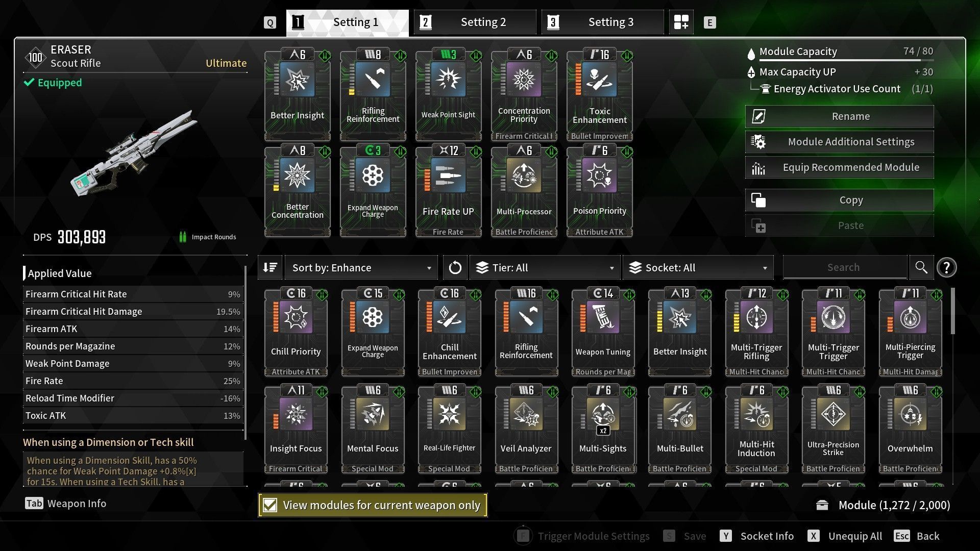Click the Module Additional Settings button
The image size is (980, 551).
pos(840,142)
